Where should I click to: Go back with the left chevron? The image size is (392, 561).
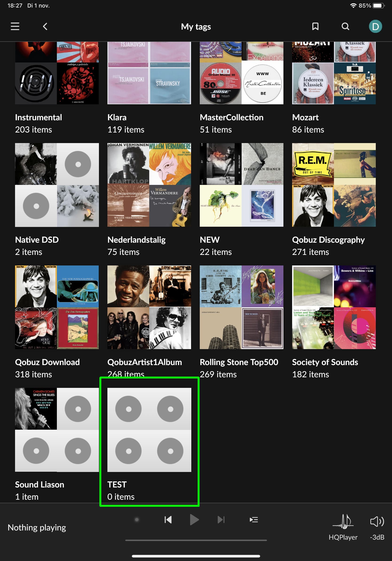pos(45,26)
